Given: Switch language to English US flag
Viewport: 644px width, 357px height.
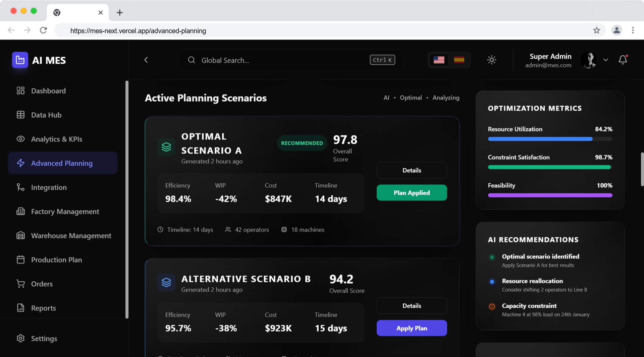Looking at the screenshot, I should pos(439,60).
